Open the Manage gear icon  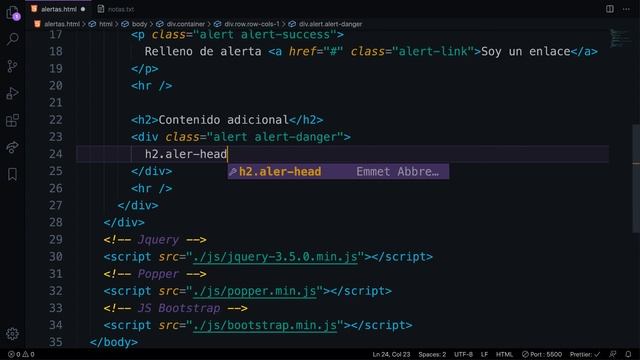[x=12, y=334]
